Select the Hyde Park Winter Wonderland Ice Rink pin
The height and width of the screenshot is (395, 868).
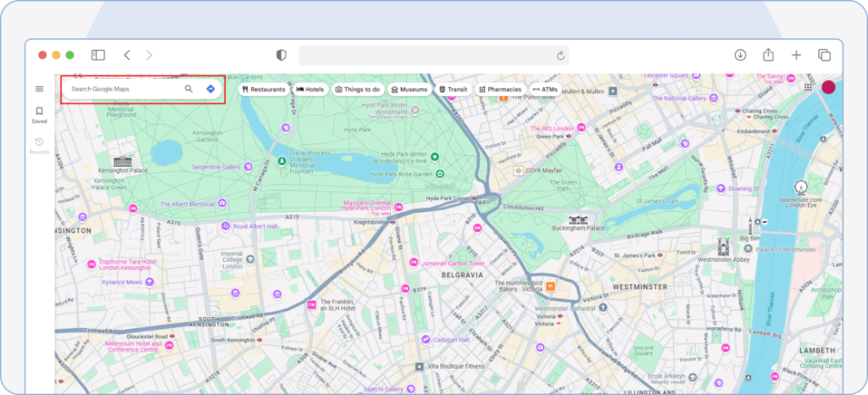pyautogui.click(x=435, y=157)
